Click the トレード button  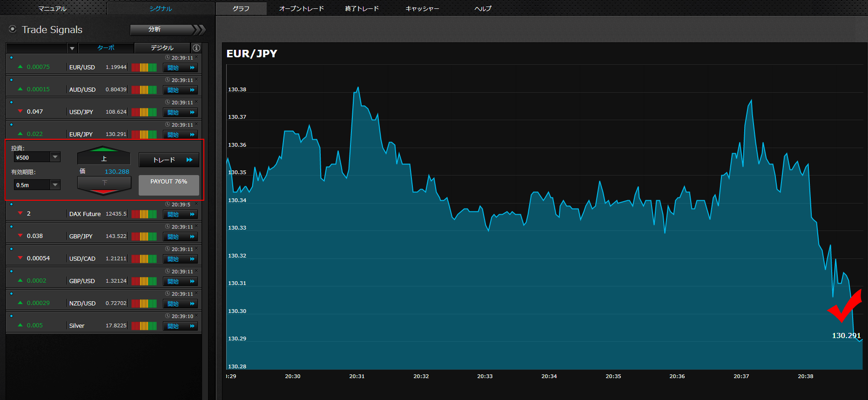pyautogui.click(x=169, y=160)
